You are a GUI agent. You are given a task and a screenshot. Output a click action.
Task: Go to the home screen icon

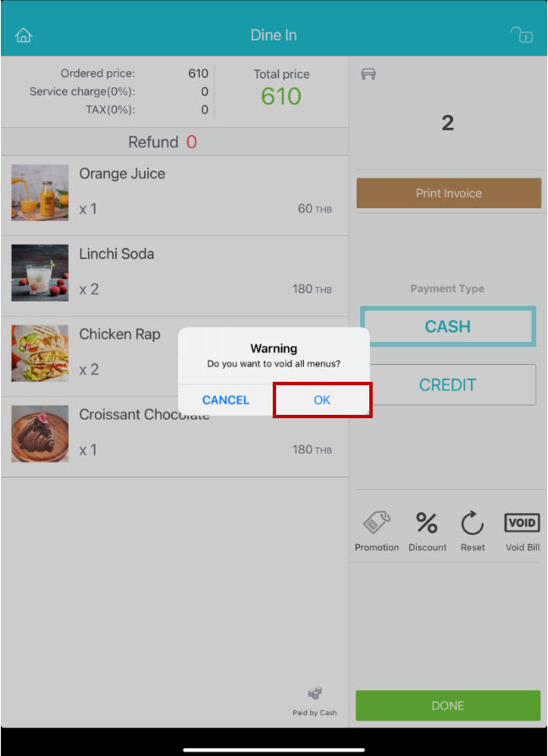tap(23, 36)
